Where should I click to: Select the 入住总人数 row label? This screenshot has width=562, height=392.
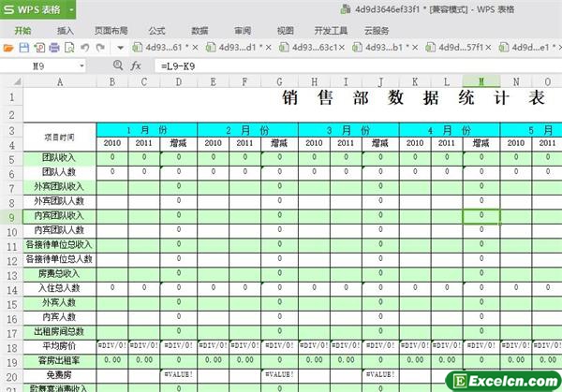[x=59, y=288]
